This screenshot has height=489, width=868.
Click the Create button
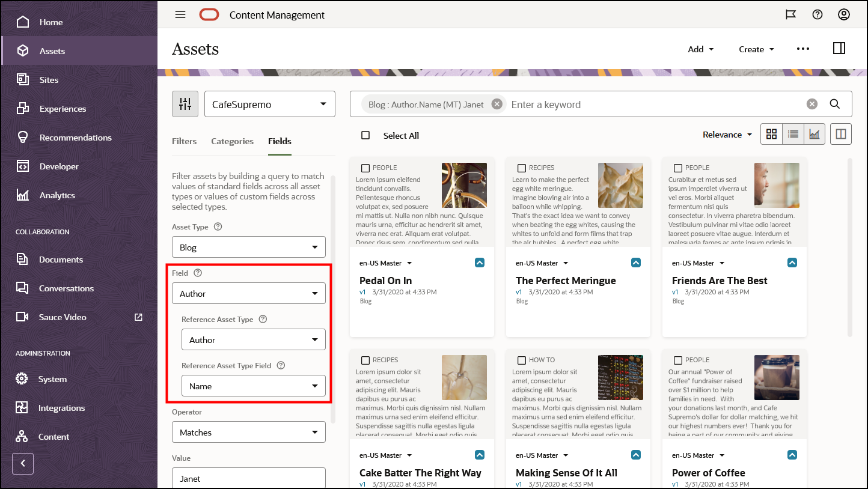756,49
